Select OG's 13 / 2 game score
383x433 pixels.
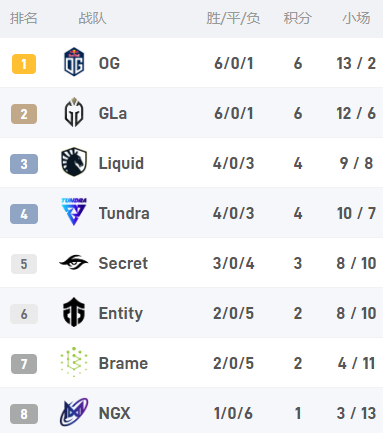356,63
